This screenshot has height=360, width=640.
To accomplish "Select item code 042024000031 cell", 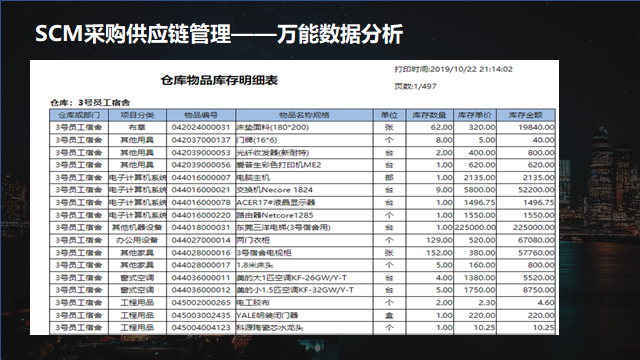I will (x=201, y=127).
